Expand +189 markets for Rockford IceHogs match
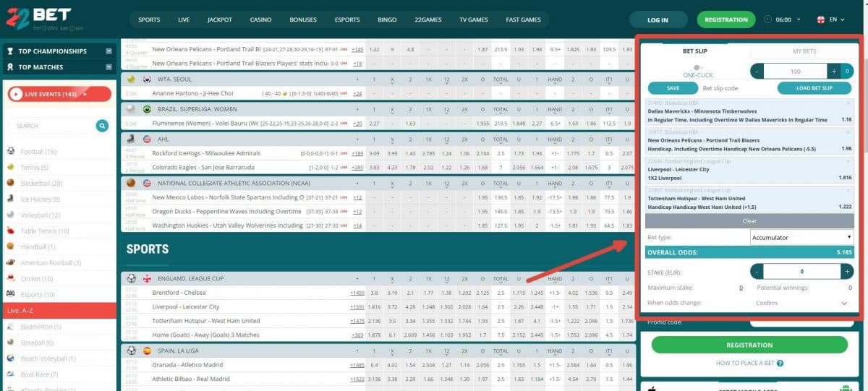This screenshot has height=391, width=868. (357, 153)
